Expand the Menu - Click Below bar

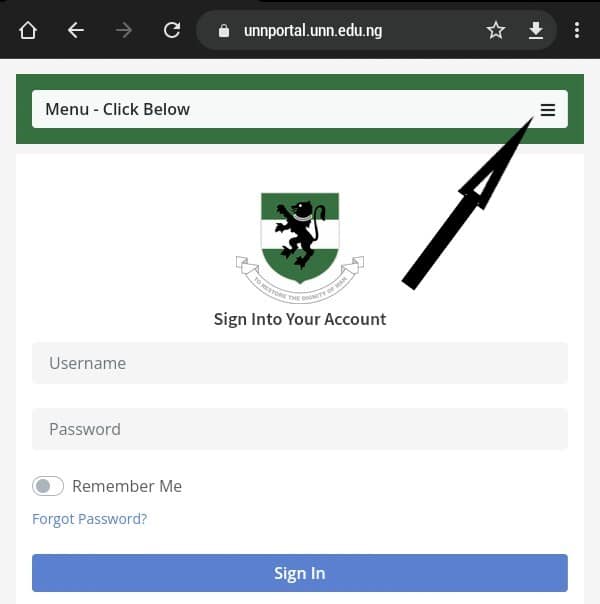coord(300,109)
